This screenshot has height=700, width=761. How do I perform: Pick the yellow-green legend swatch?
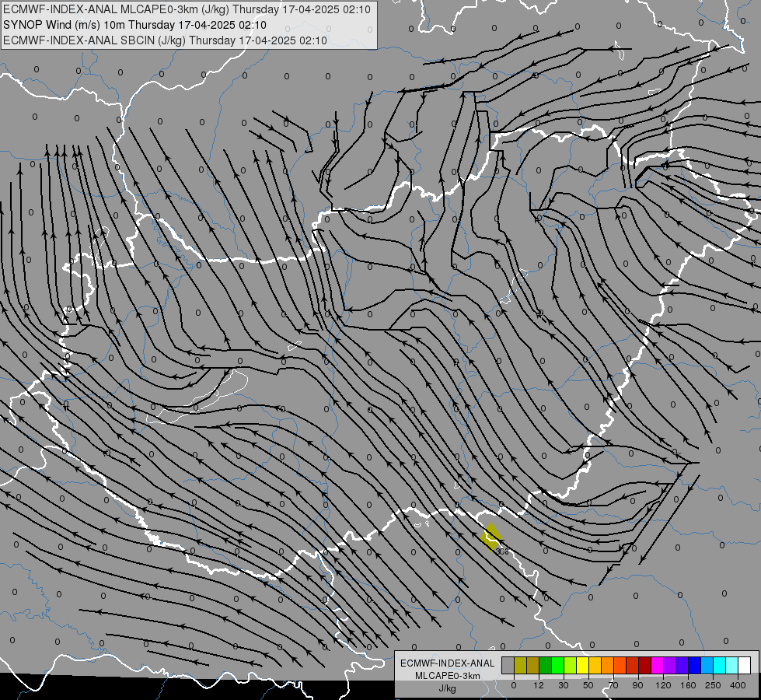pos(571,665)
